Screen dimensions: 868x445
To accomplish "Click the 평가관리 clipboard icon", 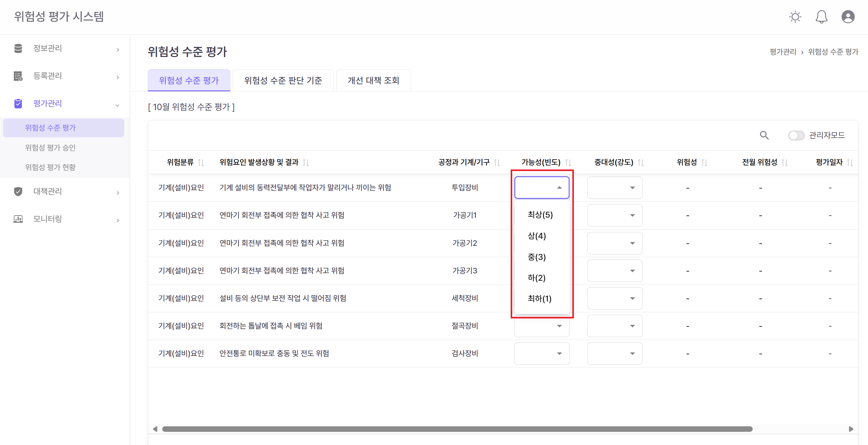I will click(x=18, y=103).
